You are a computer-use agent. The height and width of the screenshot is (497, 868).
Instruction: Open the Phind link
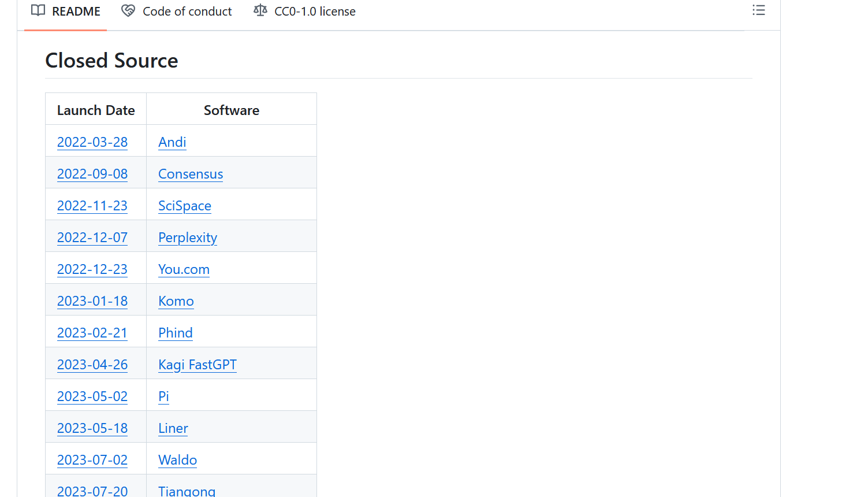[x=176, y=333]
